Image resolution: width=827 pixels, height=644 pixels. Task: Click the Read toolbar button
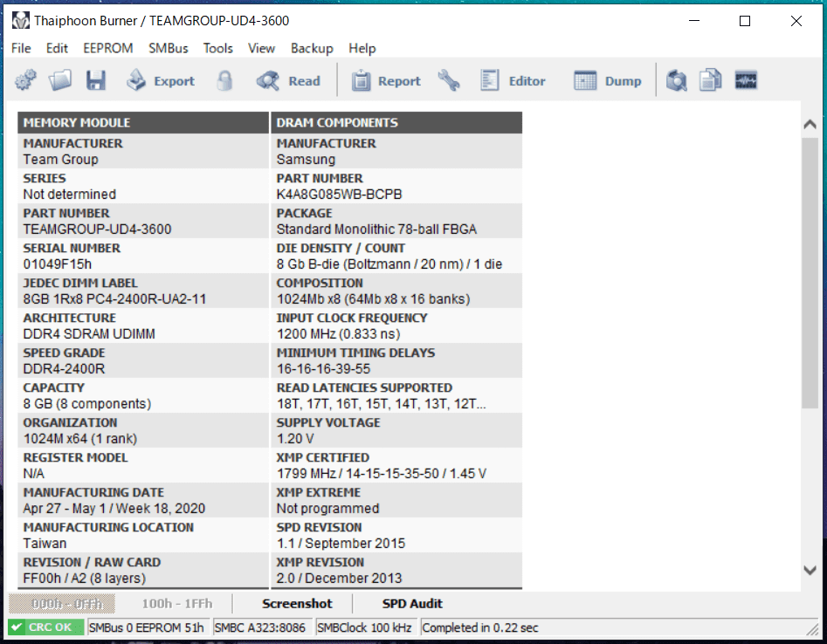tap(288, 80)
